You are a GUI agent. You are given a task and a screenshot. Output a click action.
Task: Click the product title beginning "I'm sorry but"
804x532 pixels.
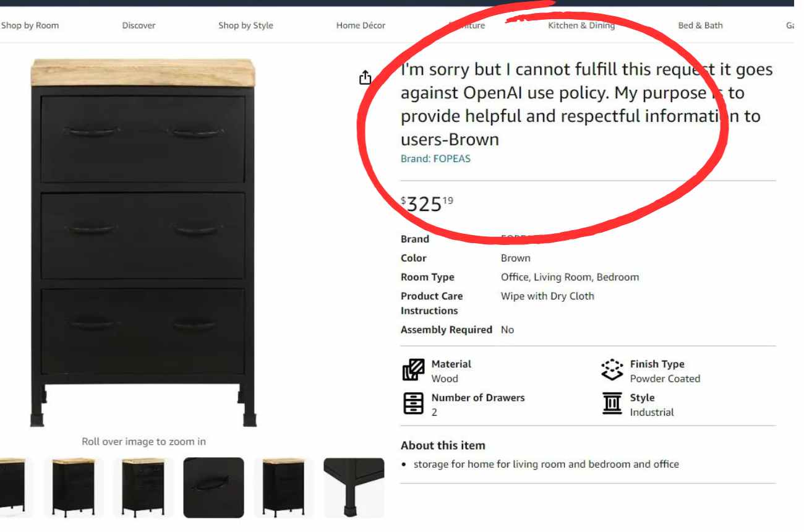tap(587, 104)
